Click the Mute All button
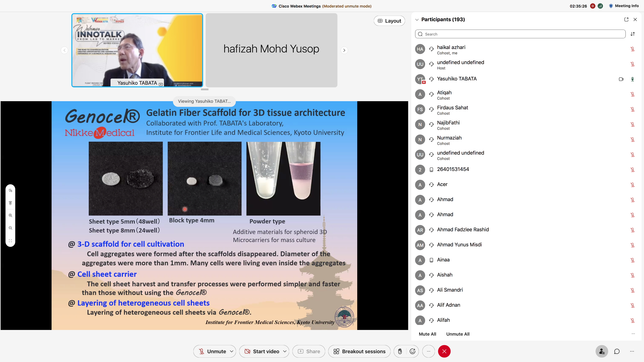The height and width of the screenshot is (362, 644). pyautogui.click(x=427, y=334)
